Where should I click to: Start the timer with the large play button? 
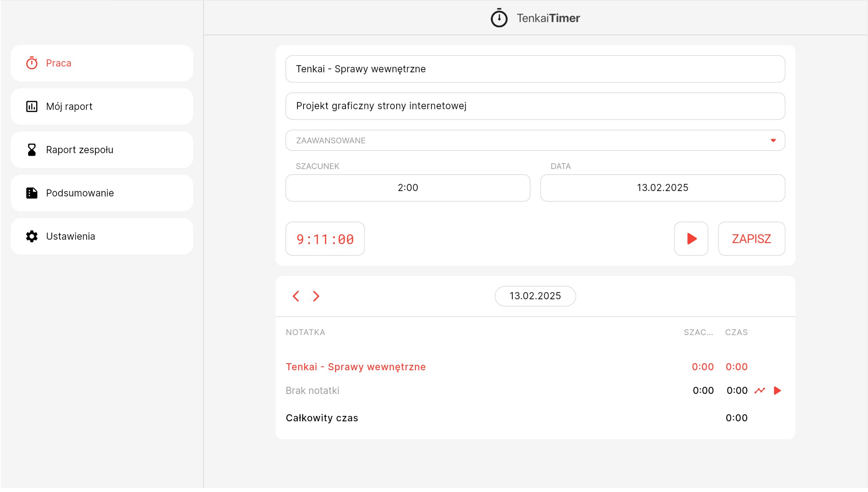tap(691, 239)
